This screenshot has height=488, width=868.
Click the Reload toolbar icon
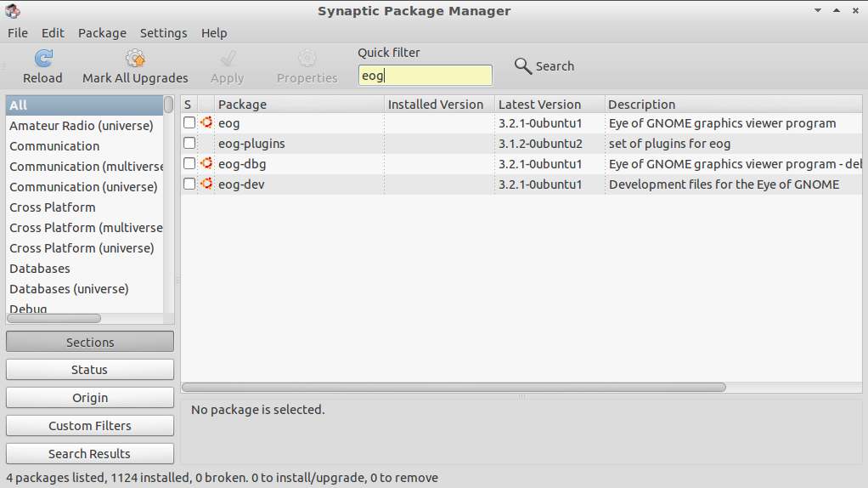43,58
